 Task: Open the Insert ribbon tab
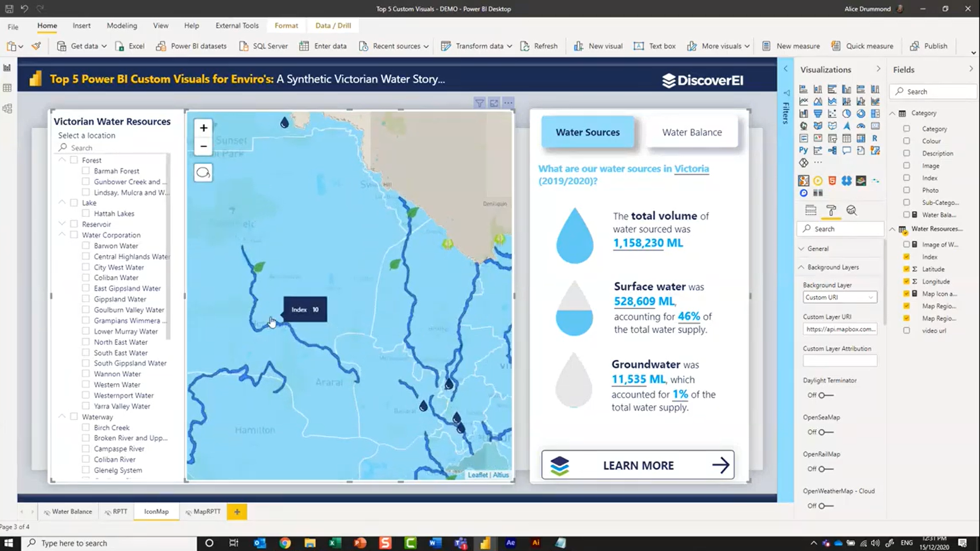pos(81,26)
